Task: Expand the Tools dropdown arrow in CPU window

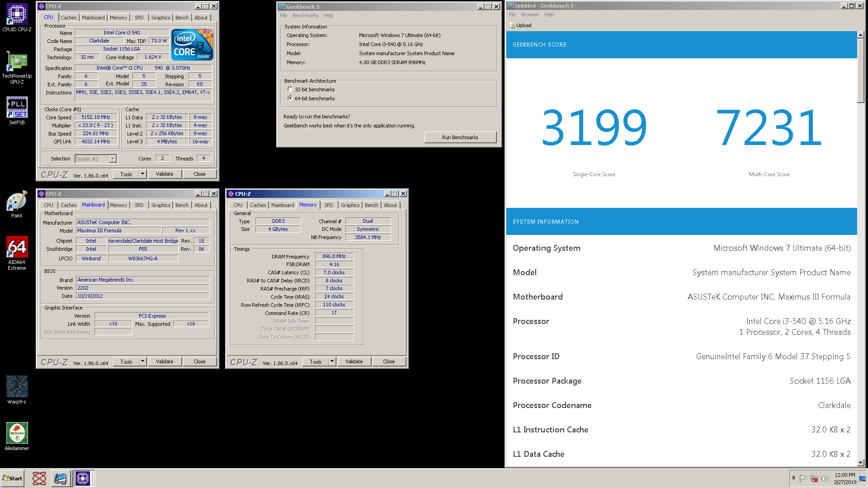Action: click(x=143, y=174)
